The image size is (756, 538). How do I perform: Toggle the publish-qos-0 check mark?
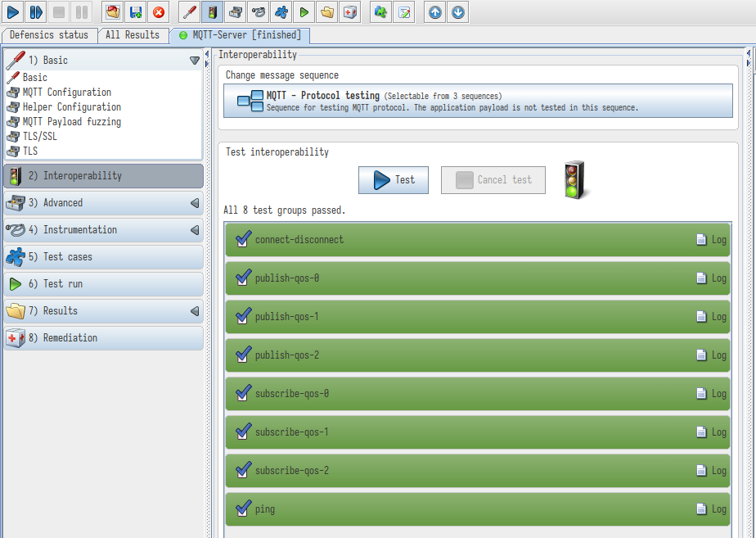[244, 277]
